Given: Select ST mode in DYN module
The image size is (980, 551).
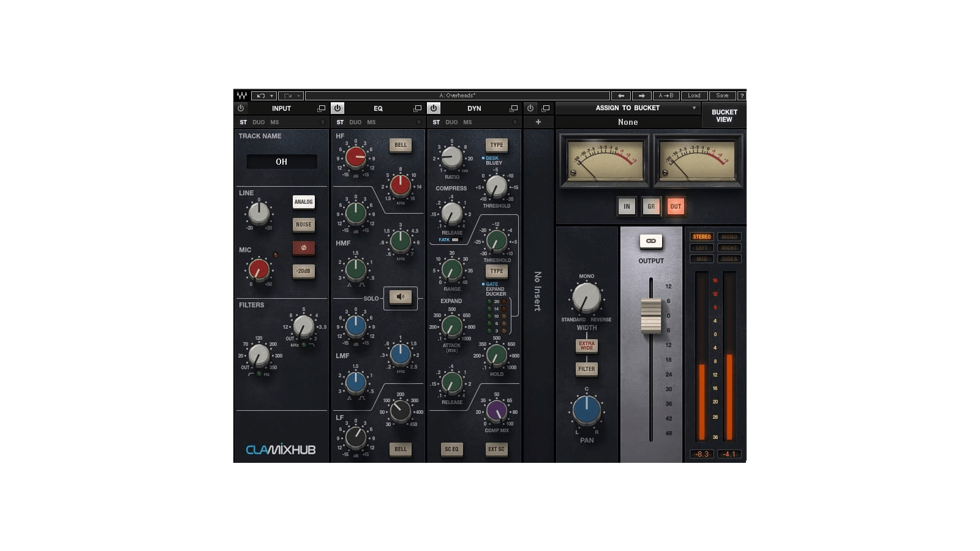Looking at the screenshot, I should 436,122.
